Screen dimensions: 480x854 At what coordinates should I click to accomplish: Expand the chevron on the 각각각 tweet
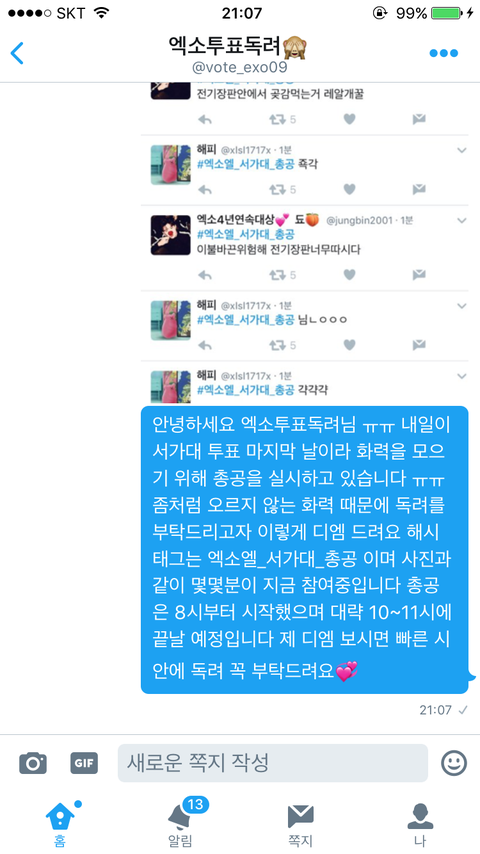[462, 376]
